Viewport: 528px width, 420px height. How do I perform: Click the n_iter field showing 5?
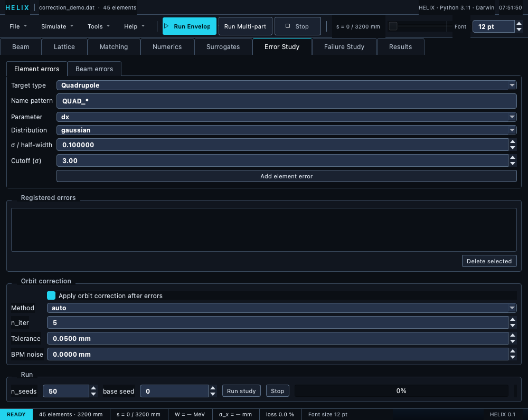click(278, 322)
